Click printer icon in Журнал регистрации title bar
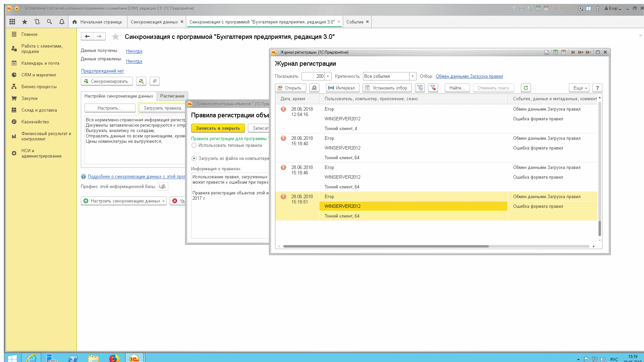This screenshot has width=644, height=362. pyautogui.click(x=547, y=52)
